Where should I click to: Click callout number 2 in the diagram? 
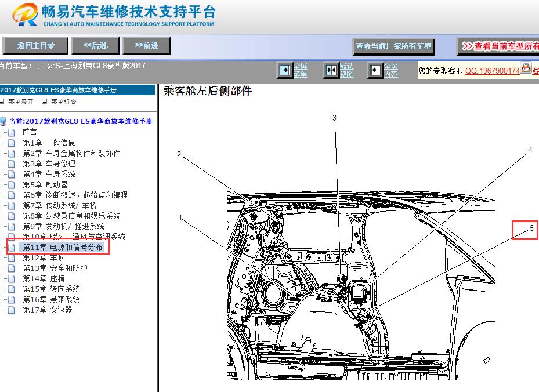coord(179,154)
